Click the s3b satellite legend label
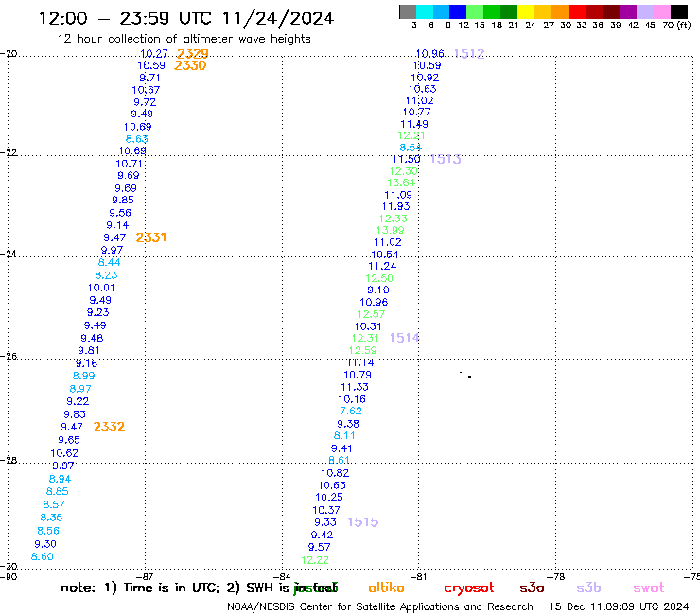 pos(588,588)
